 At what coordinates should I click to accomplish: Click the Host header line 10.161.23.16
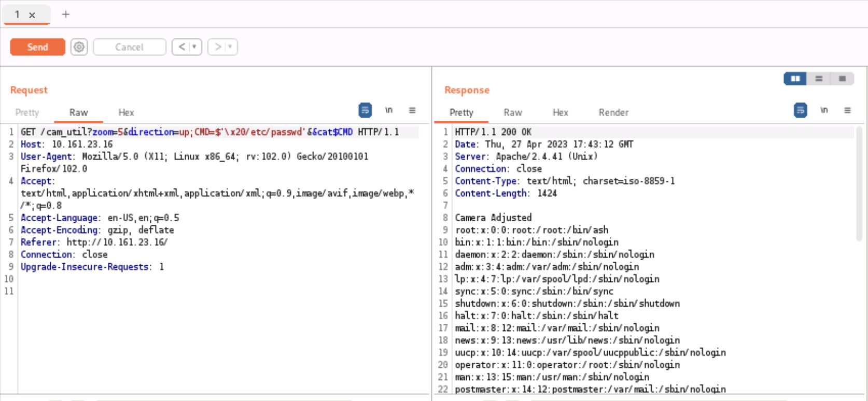pos(67,145)
